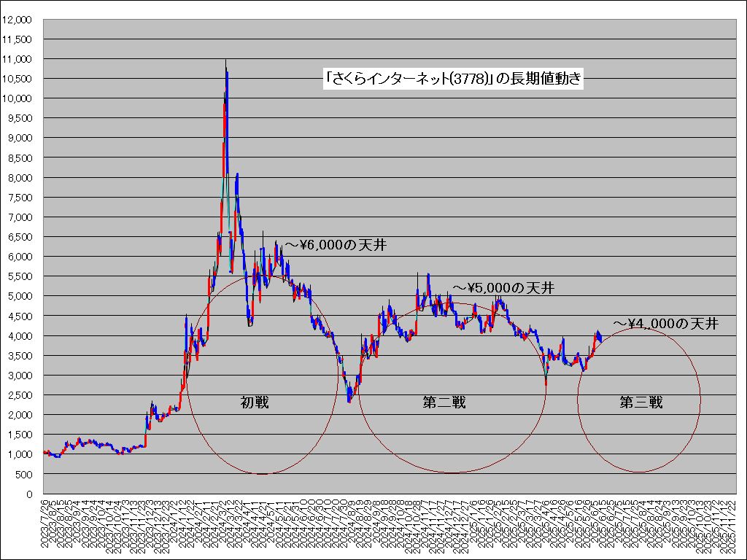Click the 11,000 y-axis label

click(18, 59)
